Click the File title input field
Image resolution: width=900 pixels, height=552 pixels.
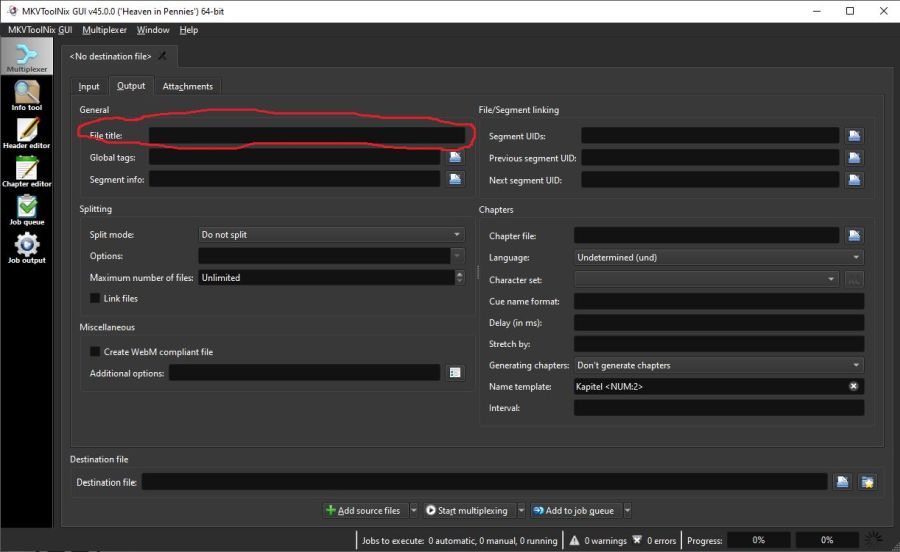coord(307,135)
